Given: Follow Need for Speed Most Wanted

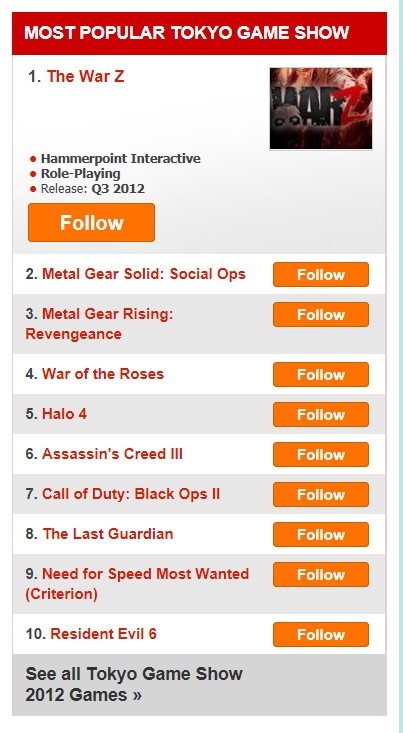Looking at the screenshot, I should pos(321,575).
